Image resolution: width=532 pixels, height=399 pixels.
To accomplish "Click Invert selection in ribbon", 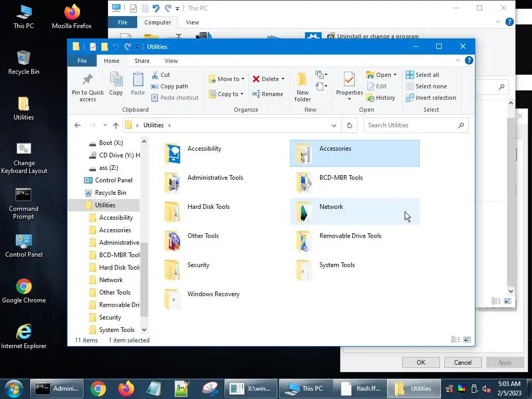I will point(431,98).
